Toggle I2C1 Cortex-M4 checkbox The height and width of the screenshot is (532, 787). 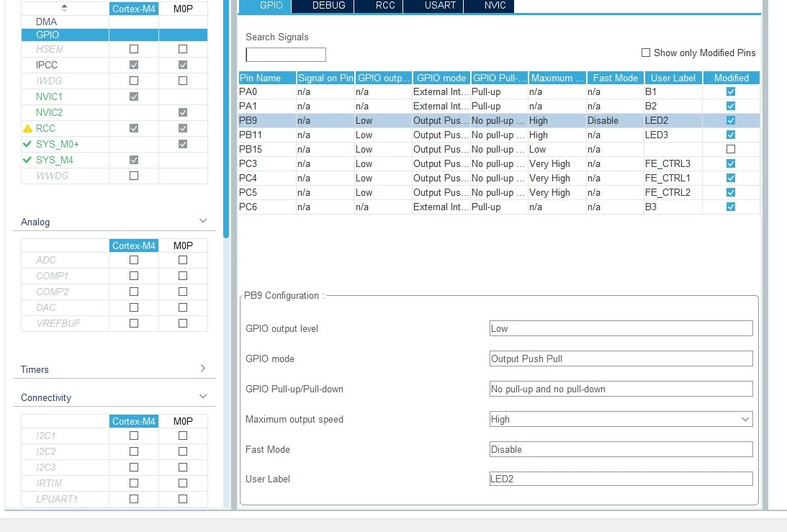[x=133, y=436]
